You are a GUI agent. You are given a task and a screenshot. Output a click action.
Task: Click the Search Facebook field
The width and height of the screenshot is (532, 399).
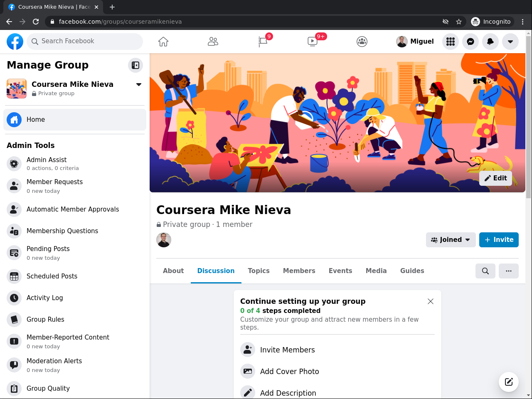click(85, 42)
